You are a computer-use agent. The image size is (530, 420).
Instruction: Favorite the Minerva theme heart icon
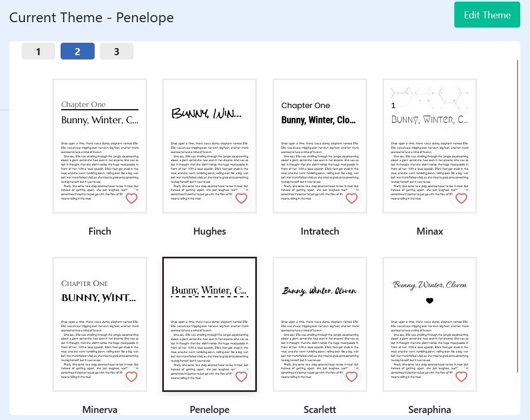point(131,376)
